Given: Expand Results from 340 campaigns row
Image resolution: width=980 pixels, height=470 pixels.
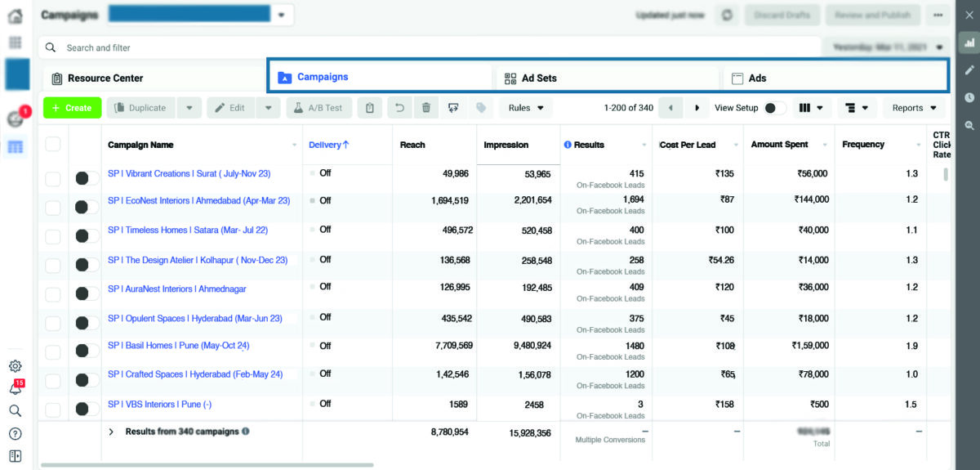Looking at the screenshot, I should pos(111,432).
